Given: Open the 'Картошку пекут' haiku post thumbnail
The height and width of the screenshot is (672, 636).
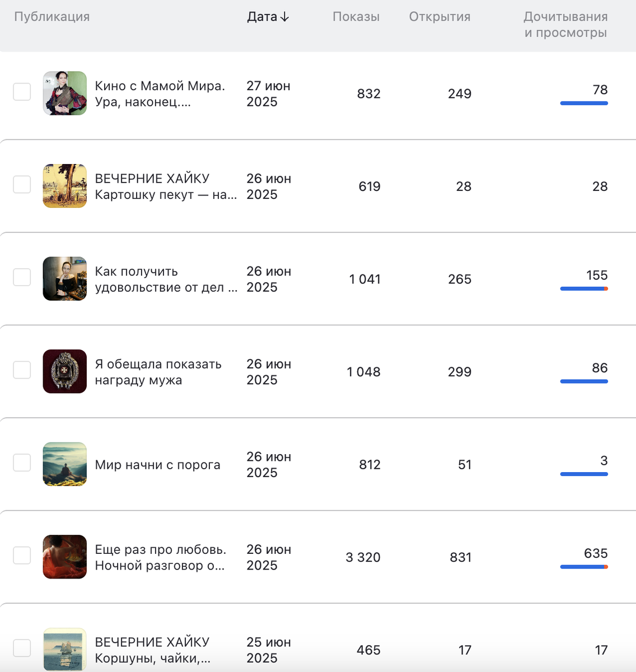Looking at the screenshot, I should [x=65, y=186].
